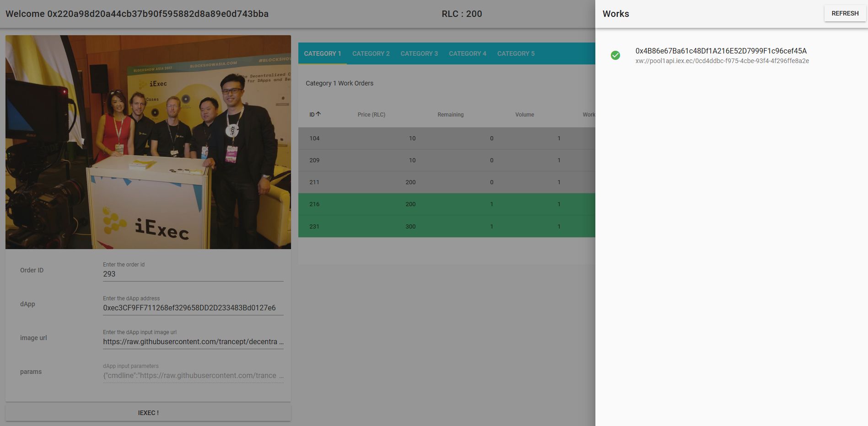Click the iExec booth photo
Screen dimensions: 868x426
click(x=148, y=142)
